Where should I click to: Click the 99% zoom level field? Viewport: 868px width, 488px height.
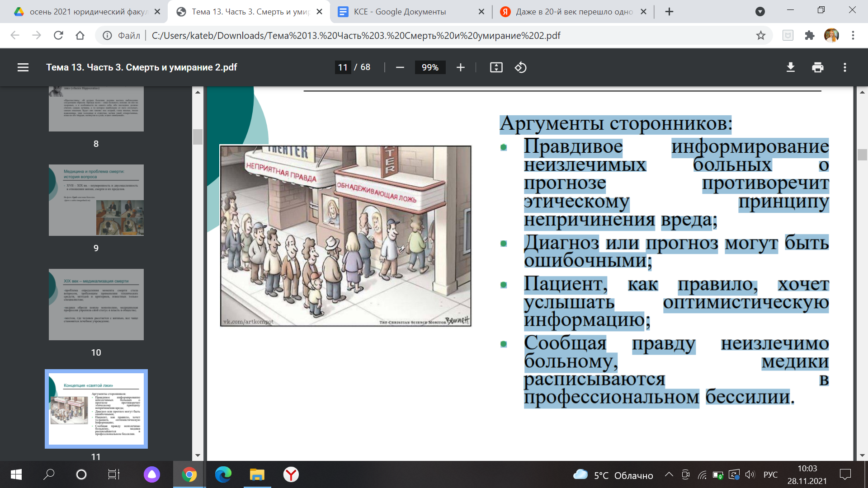pos(430,67)
